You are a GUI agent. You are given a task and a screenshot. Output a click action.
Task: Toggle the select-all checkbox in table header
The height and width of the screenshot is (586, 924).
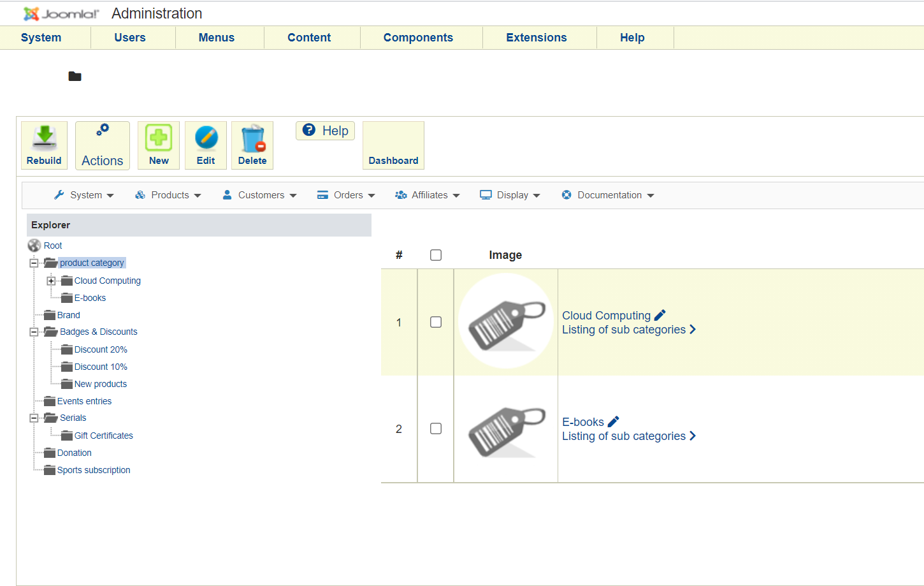click(x=436, y=255)
